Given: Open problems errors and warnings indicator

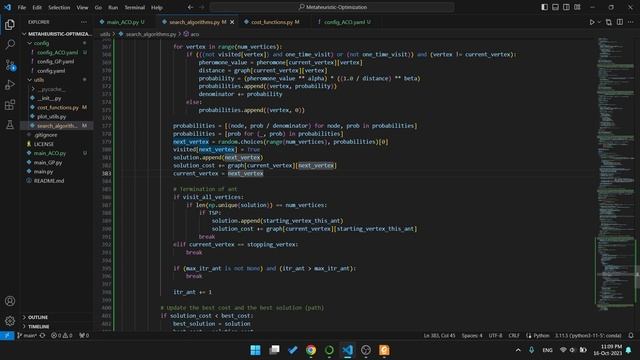Looking at the screenshot, I should tap(62, 336).
